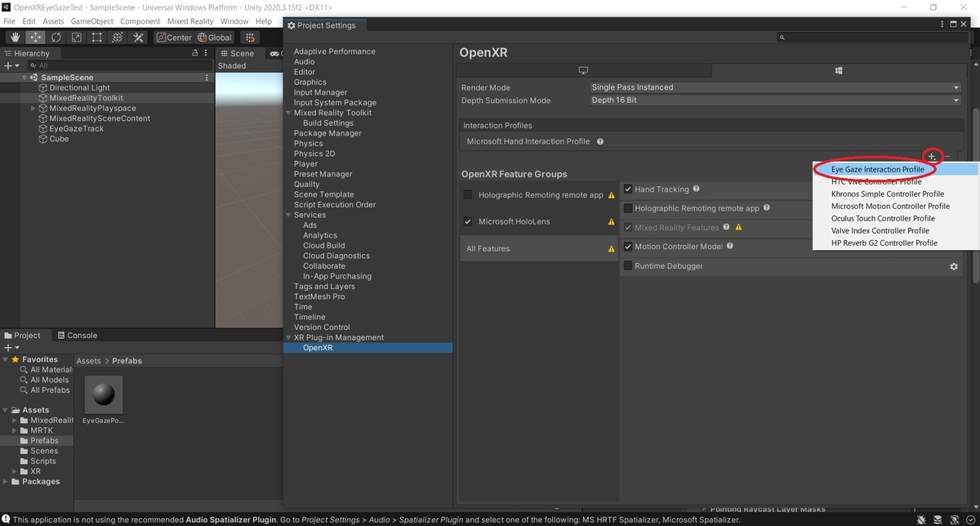The width and height of the screenshot is (980, 526).
Task: Open Input Manager settings
Action: point(320,92)
